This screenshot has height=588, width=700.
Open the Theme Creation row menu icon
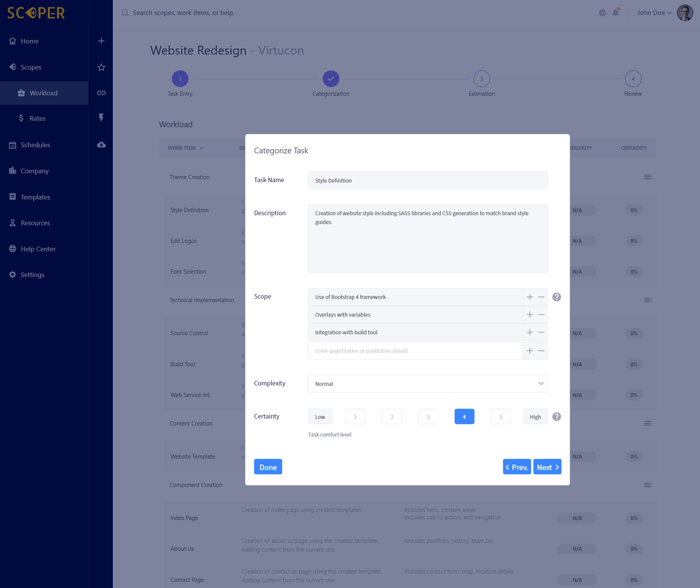(648, 177)
